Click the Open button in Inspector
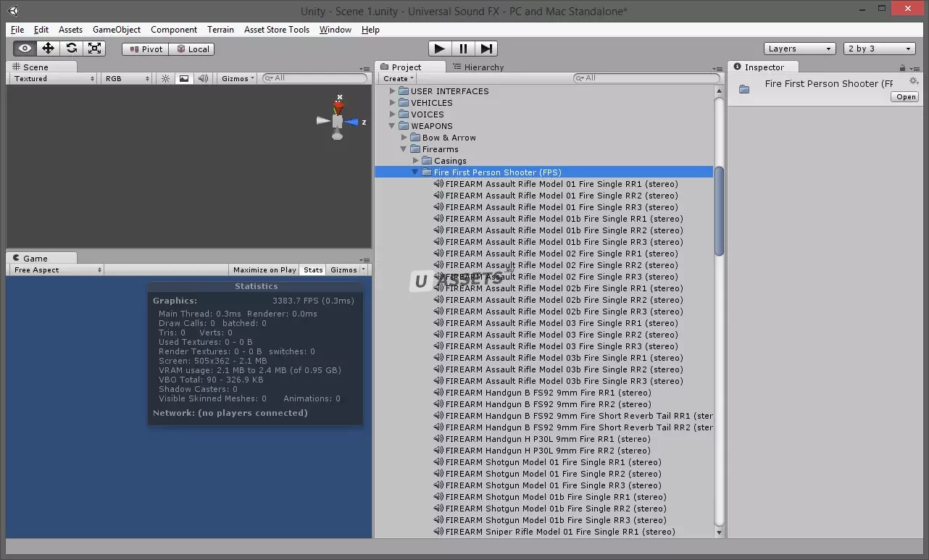The width and height of the screenshot is (929, 560). click(x=905, y=96)
